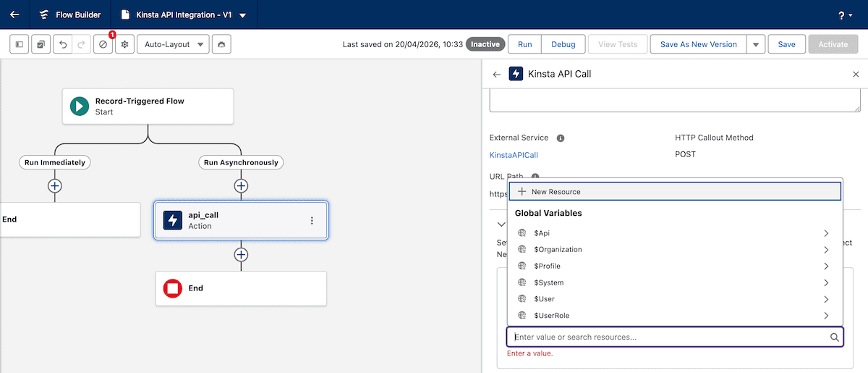Add element under Run Asynchronously
Image resolution: width=868 pixels, height=373 pixels.
[x=241, y=186]
